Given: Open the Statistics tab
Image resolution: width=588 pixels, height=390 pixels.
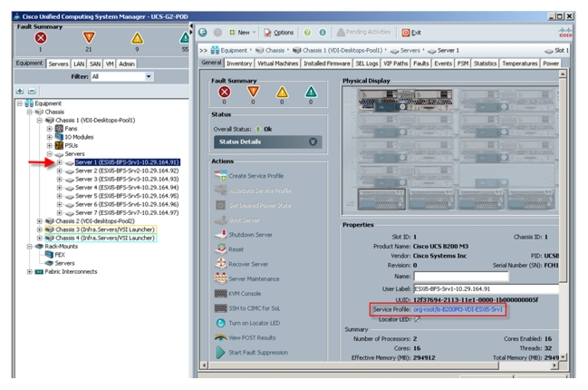Looking at the screenshot, I should (485, 63).
